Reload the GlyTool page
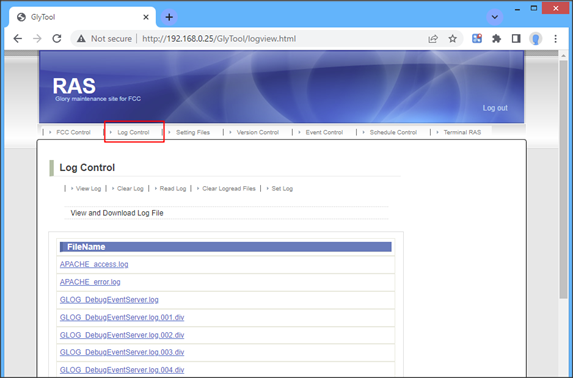 pos(57,38)
